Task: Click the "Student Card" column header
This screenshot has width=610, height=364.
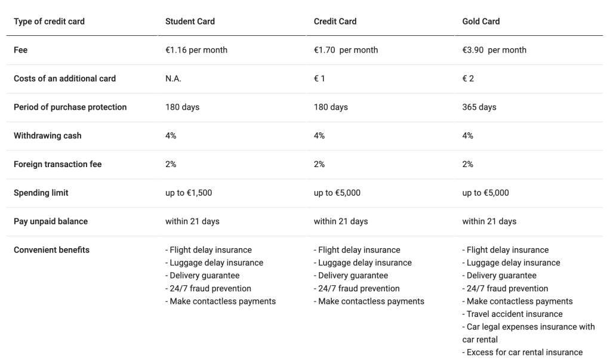Action: [x=190, y=21]
